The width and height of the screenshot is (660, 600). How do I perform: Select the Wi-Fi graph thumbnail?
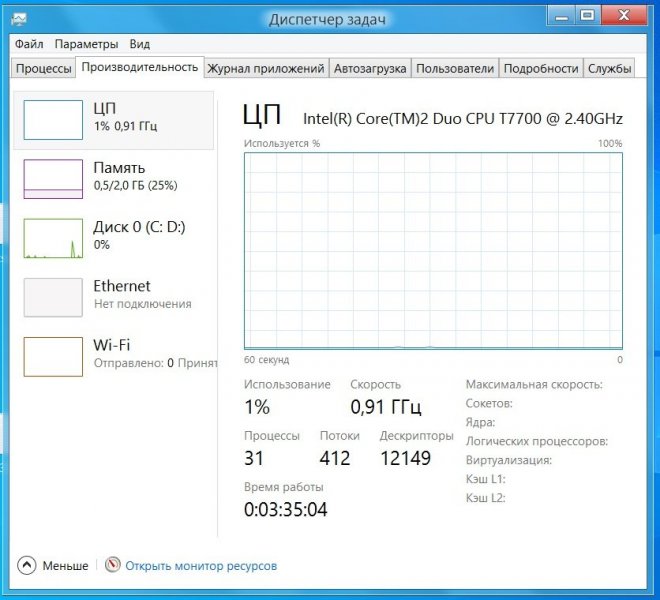[53, 356]
